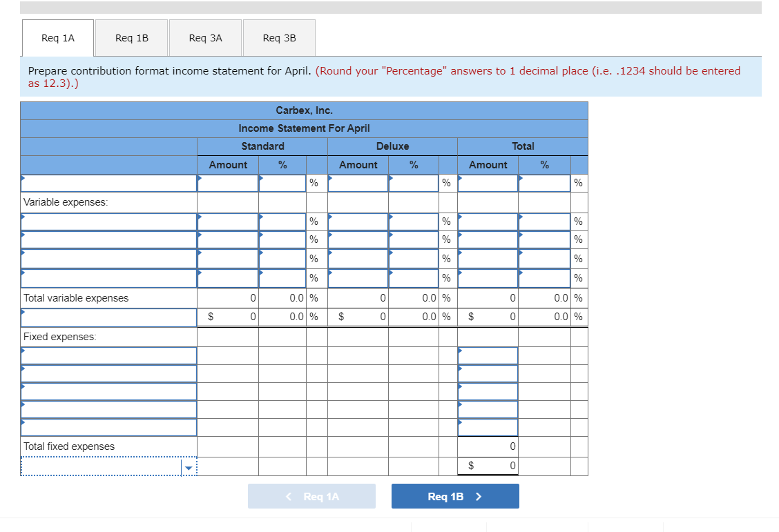
Task: Select Deluxe Amount for fourth variable expense
Action: click(358, 278)
